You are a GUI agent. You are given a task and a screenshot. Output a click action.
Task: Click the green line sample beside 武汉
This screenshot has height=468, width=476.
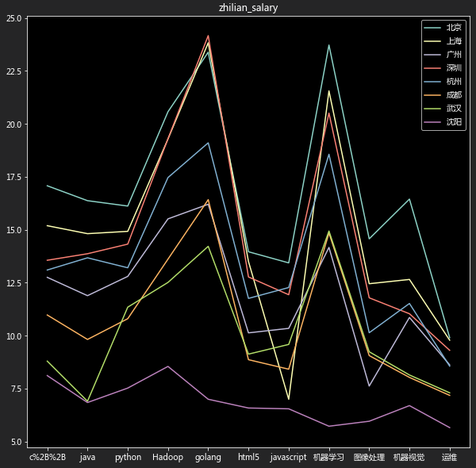click(432, 109)
